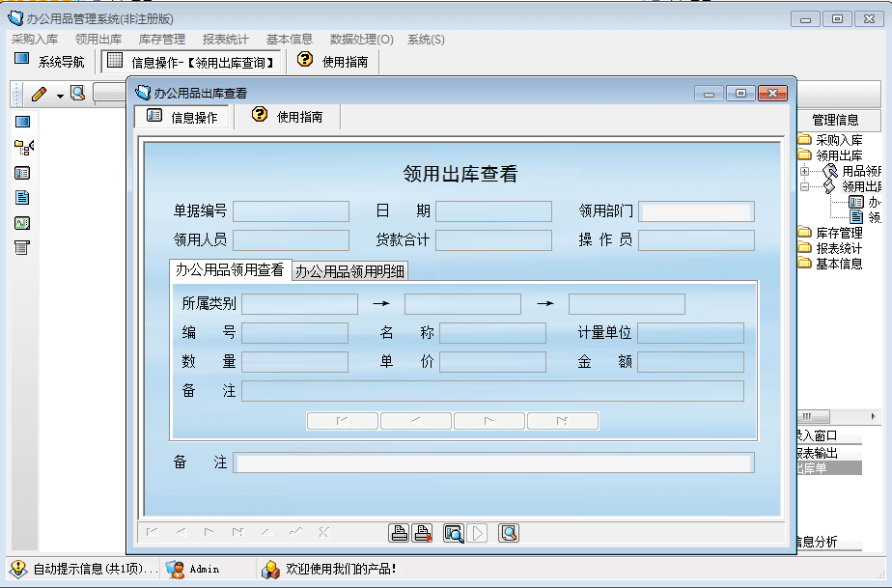
Task: Click the pencil edit icon in toolbar
Action: tap(39, 95)
